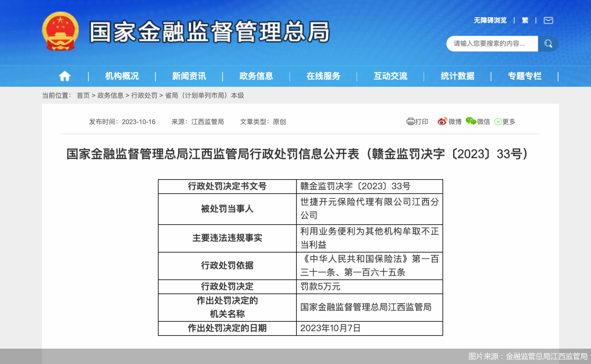Open the 统计数据 navigation menu
This screenshot has width=591, height=364.
point(457,76)
